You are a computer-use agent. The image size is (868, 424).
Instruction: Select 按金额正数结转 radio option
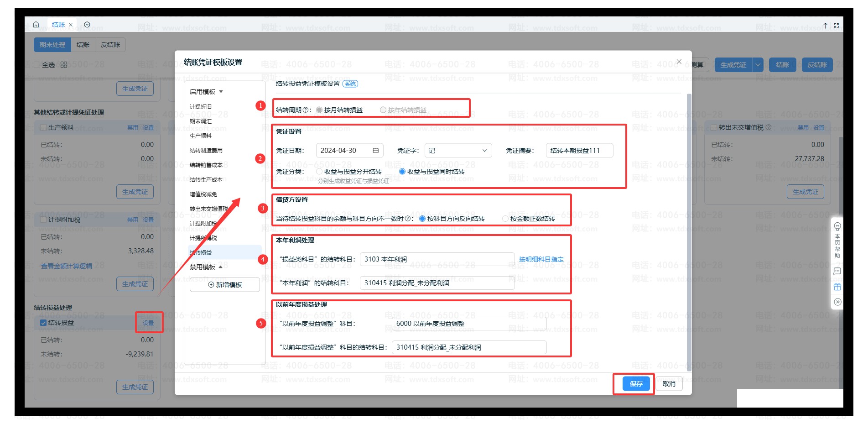[x=505, y=219]
